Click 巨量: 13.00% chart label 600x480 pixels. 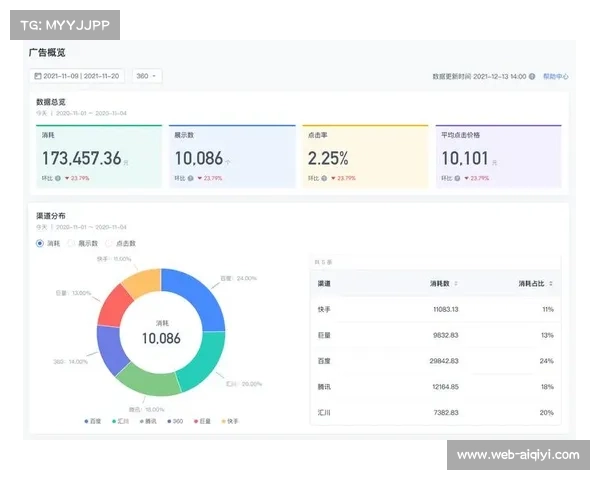(73, 293)
